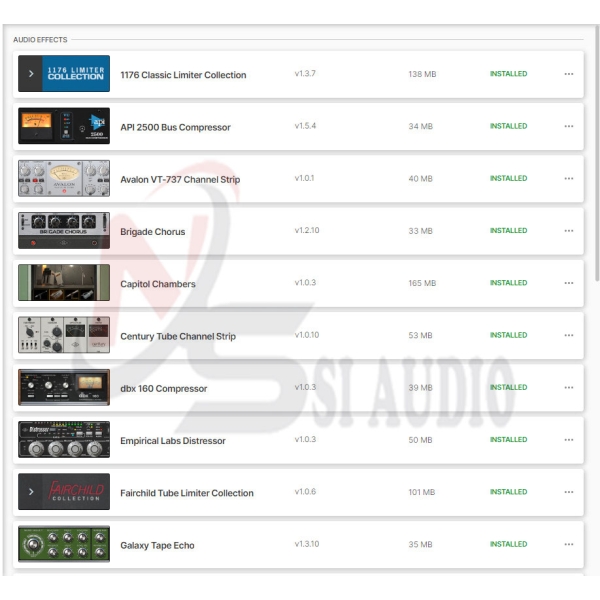Open more options for Capitol Chambers
This screenshot has width=600, height=600.
pos(569,283)
